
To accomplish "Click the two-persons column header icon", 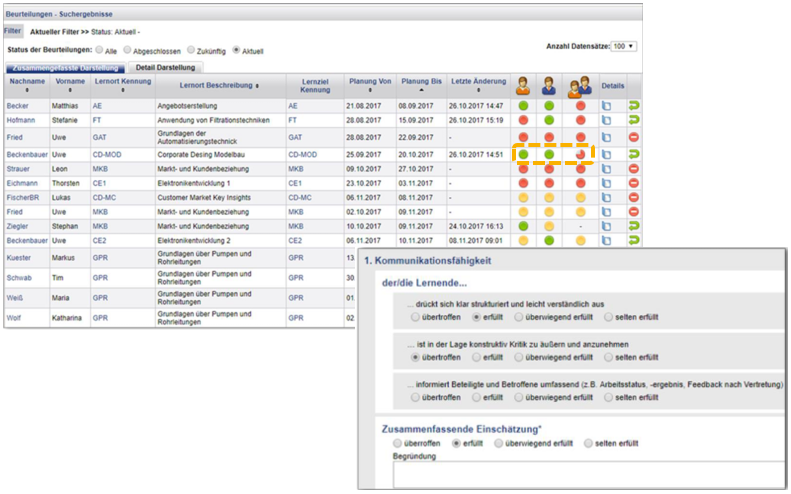I will click(x=580, y=86).
